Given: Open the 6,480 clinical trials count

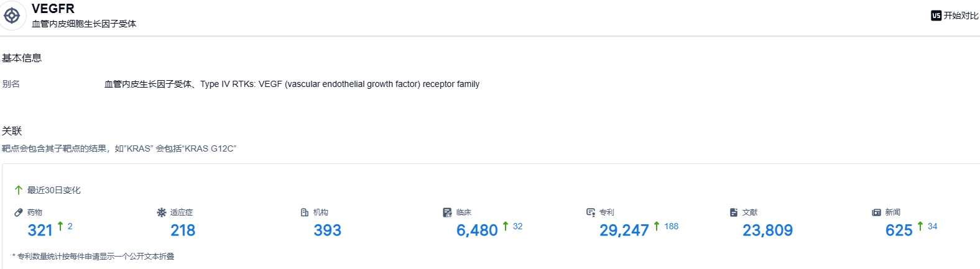Looking at the screenshot, I should [x=477, y=230].
